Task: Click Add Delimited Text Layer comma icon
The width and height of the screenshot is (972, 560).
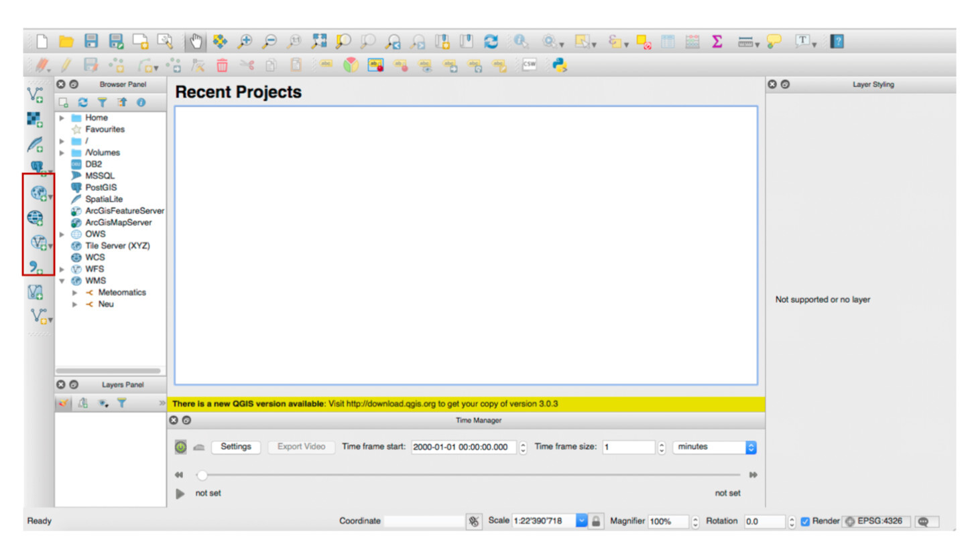Action: [x=36, y=267]
